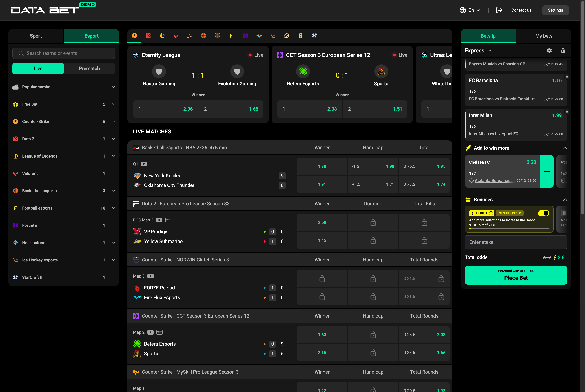Select the Live filter button
Image resolution: width=585 pixels, height=392 pixels.
38,69
